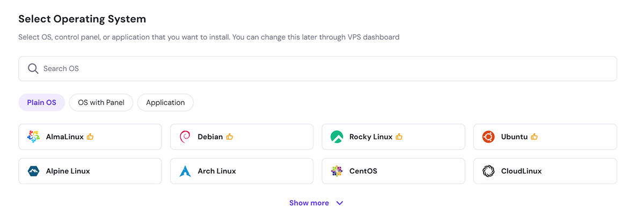
Task: Click chevron next to Show more
Action: tap(339, 203)
